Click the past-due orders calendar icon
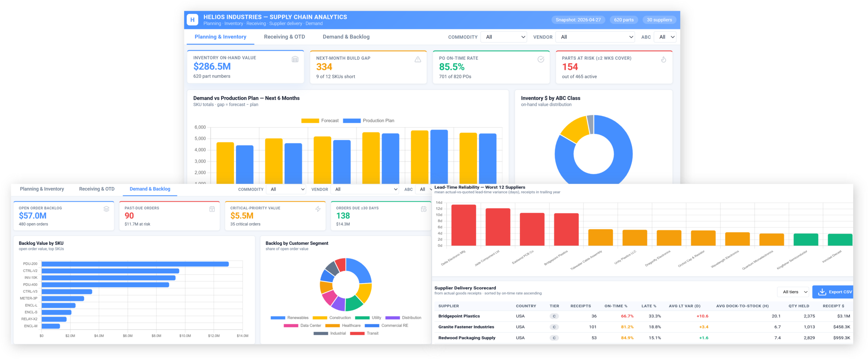Screen dimensions: 868x359 [212, 209]
